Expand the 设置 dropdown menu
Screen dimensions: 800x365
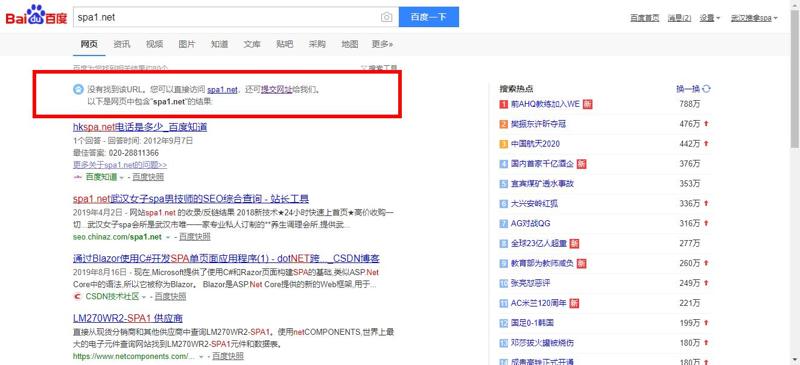click(x=709, y=18)
